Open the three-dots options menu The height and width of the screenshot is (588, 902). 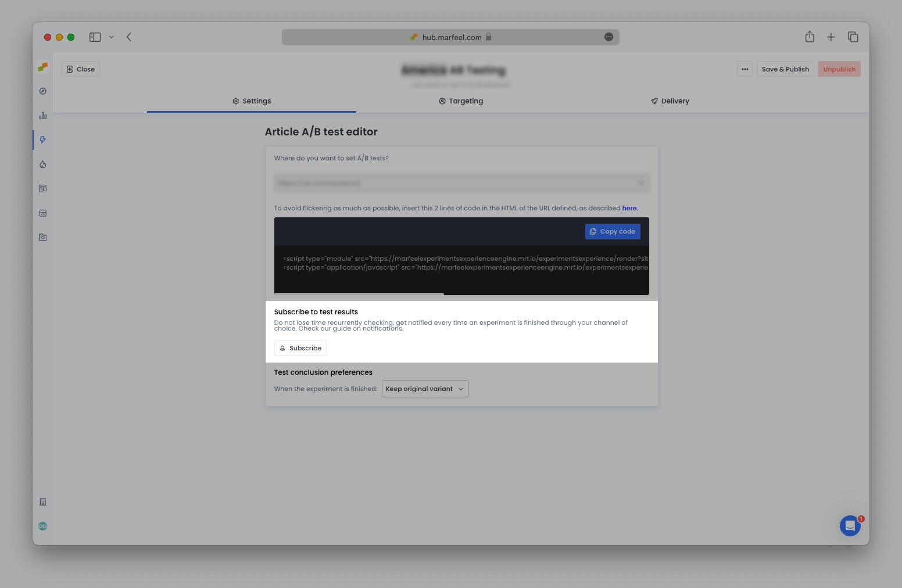click(744, 69)
